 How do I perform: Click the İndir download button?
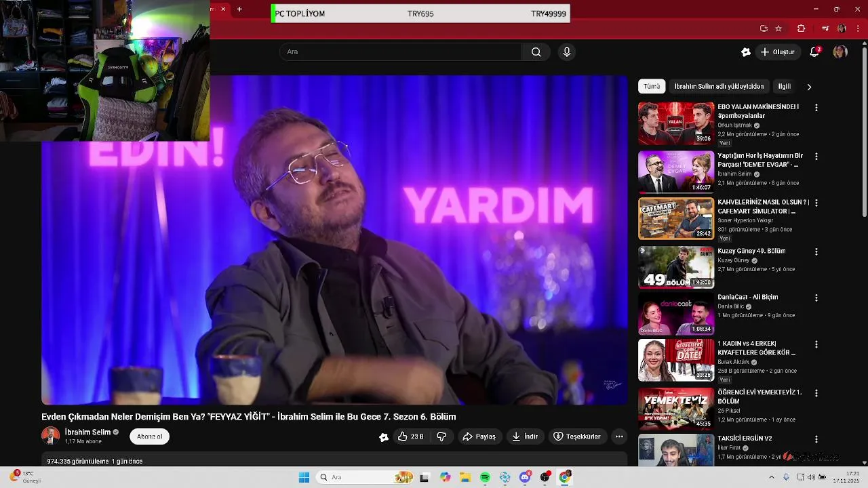coord(525,437)
